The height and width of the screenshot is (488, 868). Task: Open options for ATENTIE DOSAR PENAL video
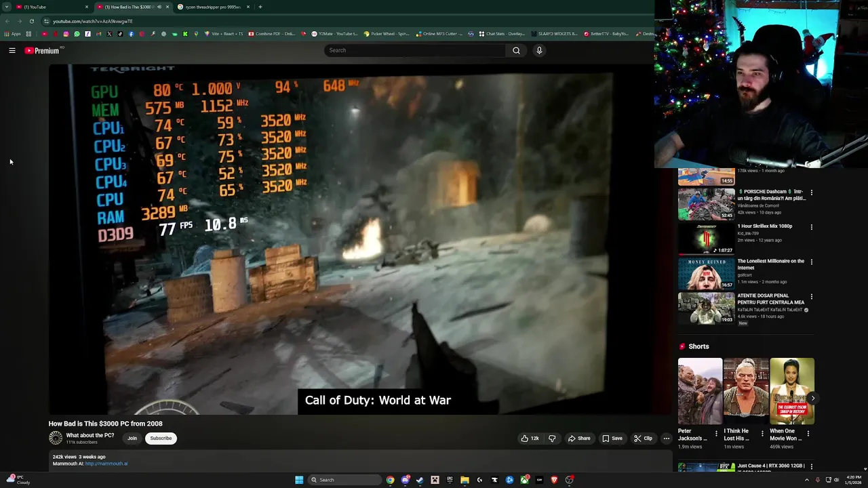click(x=811, y=296)
